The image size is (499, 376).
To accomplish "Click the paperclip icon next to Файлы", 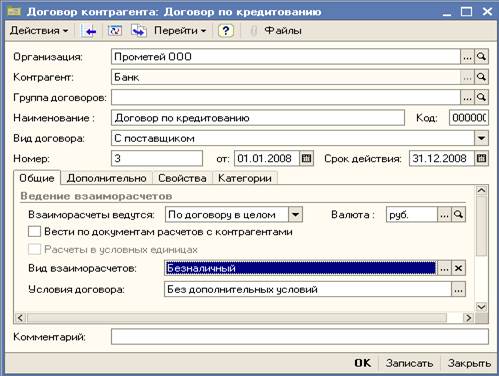I will pos(253,31).
